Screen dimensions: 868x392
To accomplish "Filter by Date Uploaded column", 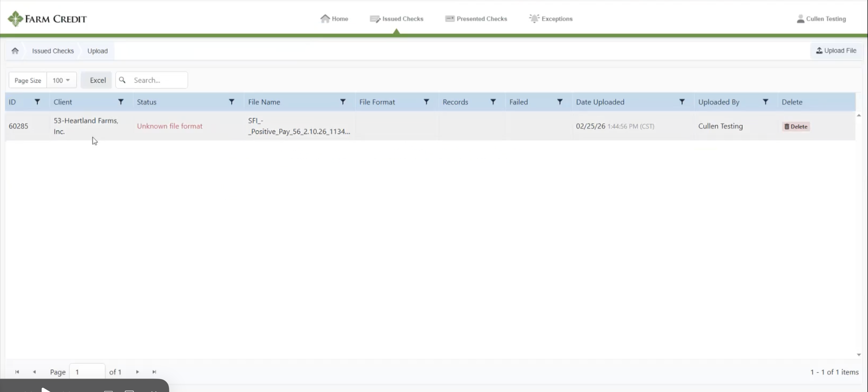I will click(682, 102).
